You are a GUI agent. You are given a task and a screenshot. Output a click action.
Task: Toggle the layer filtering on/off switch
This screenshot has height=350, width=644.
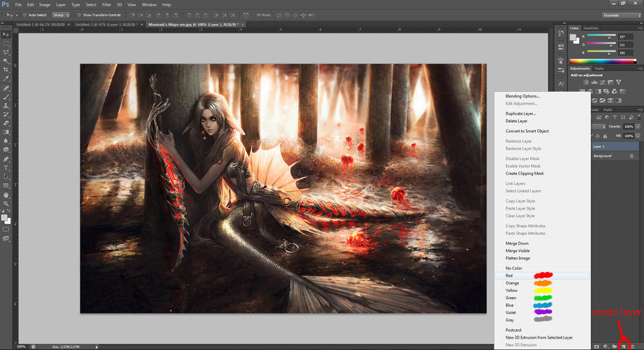pos(639,118)
